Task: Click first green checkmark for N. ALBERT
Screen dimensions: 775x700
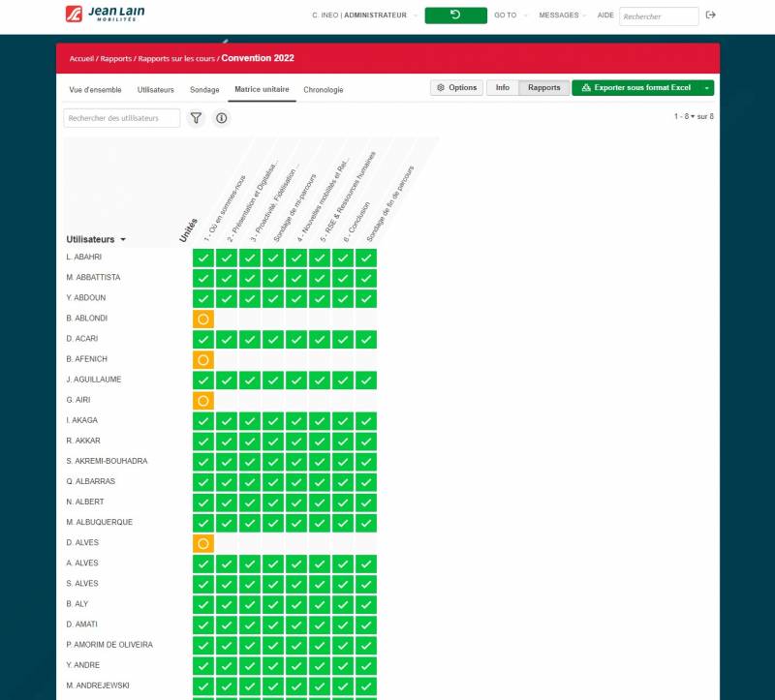Action: (x=202, y=502)
